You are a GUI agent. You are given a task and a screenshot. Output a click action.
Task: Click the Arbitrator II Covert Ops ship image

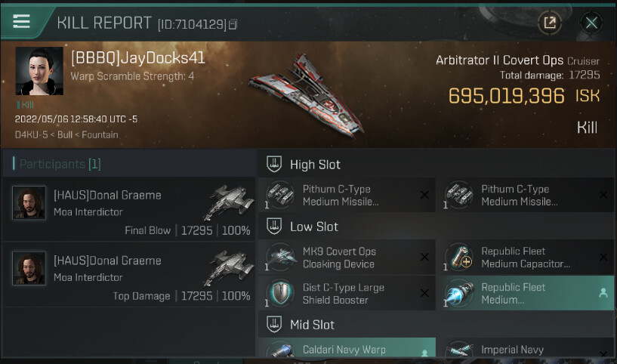pos(307,96)
